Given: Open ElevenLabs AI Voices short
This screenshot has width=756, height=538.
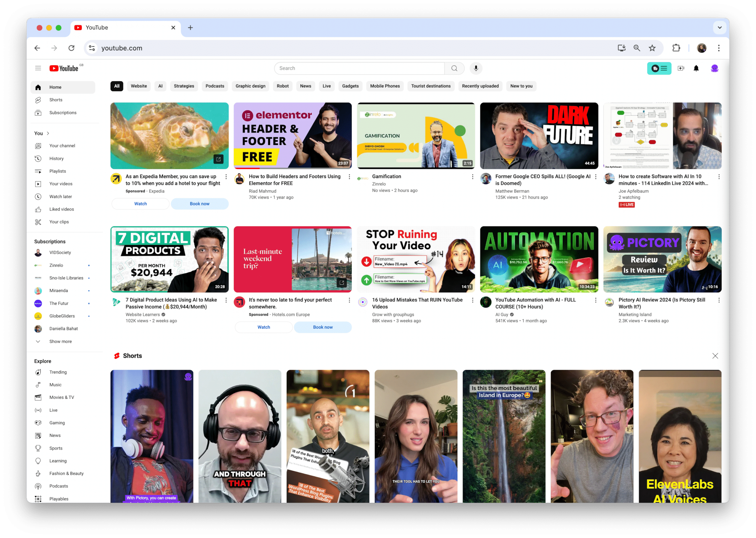Looking at the screenshot, I should coord(680,437).
